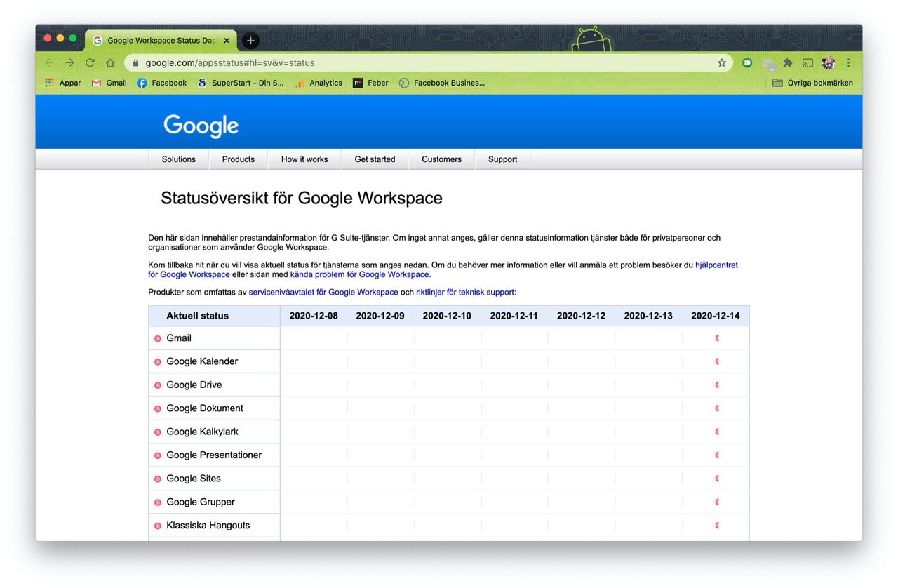
Task: Follow the hjälpcentret för Google Workspace link
Action: [x=716, y=265]
